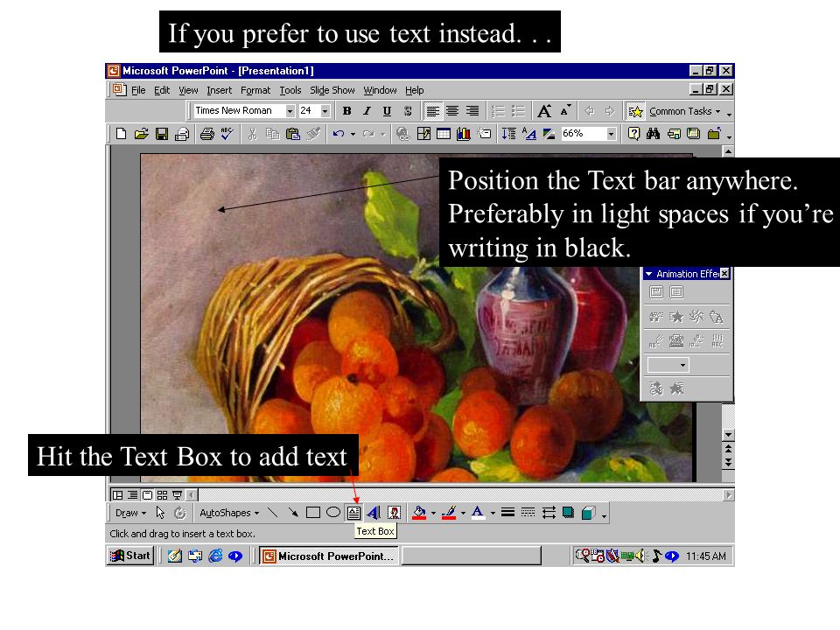Click the Free Rotate tool
Viewport: 840px width, 630px height.
pyautogui.click(x=180, y=513)
